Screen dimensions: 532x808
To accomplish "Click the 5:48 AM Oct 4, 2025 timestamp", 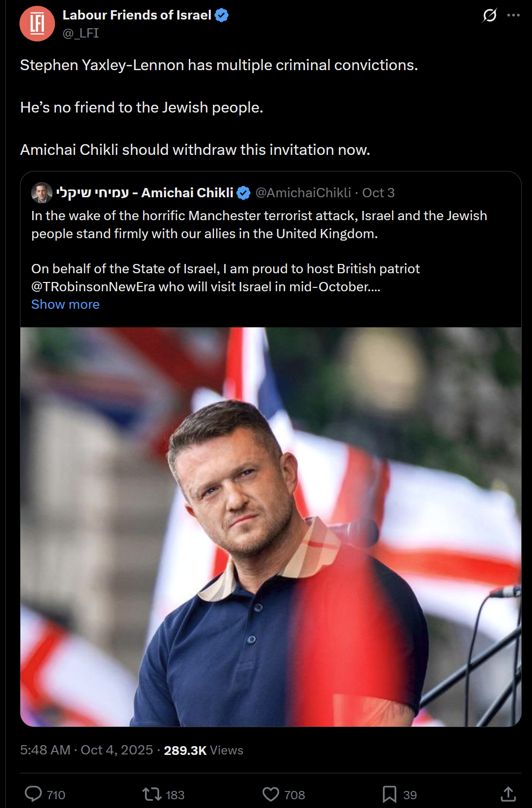I will tap(87, 750).
